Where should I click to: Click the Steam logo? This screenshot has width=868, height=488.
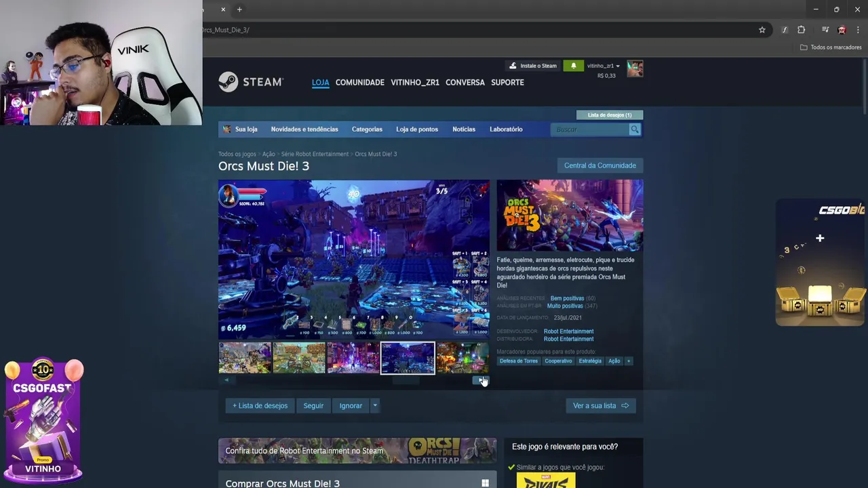(x=250, y=82)
